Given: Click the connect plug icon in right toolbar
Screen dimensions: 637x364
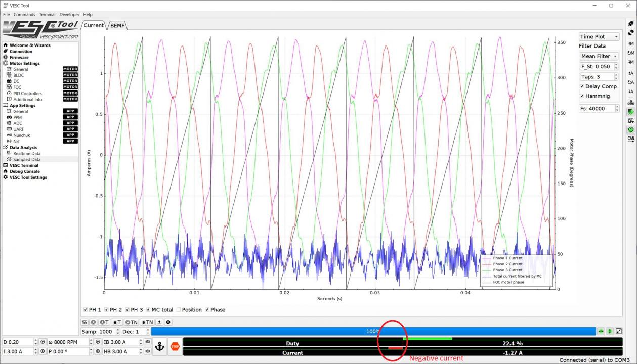Looking at the screenshot, I should 630,24.
